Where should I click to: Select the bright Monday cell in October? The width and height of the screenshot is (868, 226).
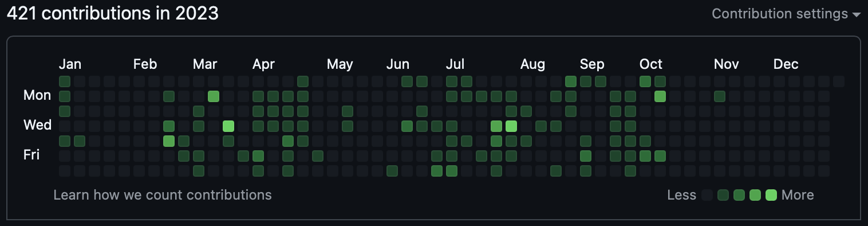660,96
